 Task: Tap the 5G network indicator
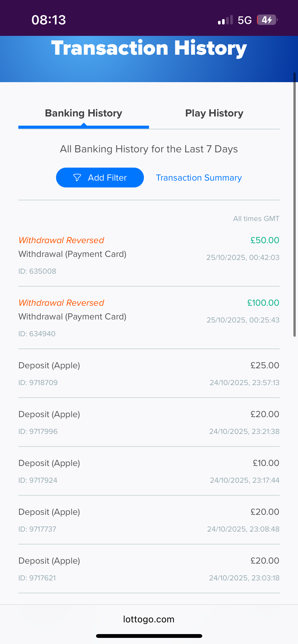coord(245,20)
